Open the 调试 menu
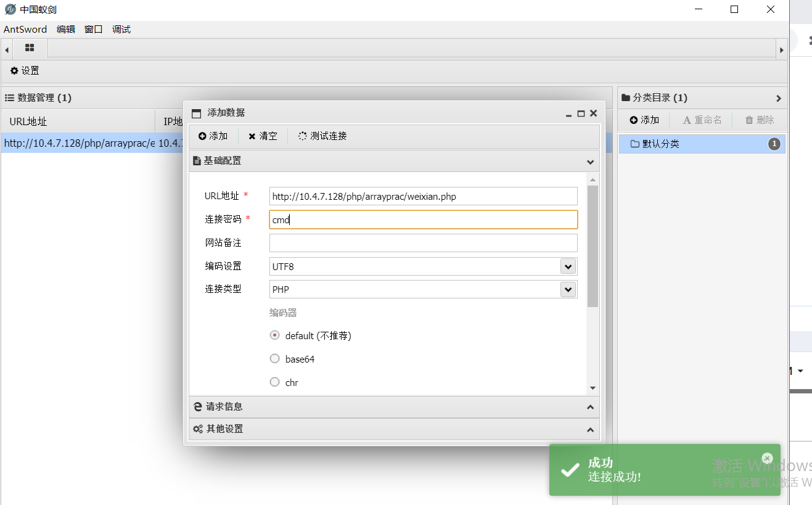This screenshot has width=812, height=505. click(x=121, y=30)
